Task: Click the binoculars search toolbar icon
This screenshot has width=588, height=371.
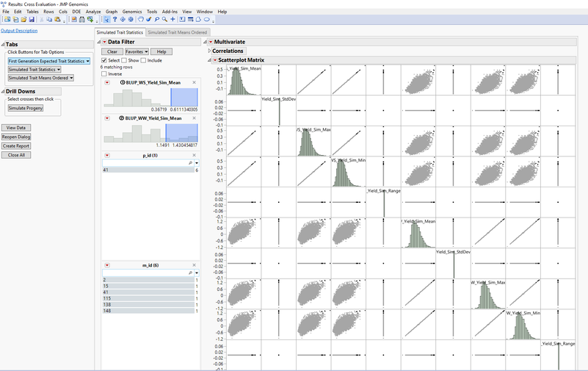Action: tap(81, 19)
